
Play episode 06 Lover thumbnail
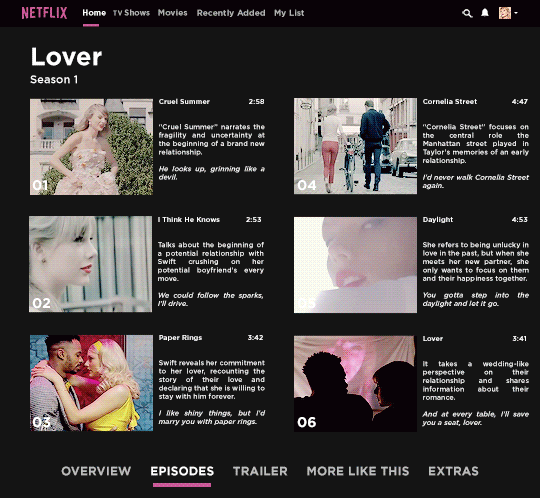point(355,384)
